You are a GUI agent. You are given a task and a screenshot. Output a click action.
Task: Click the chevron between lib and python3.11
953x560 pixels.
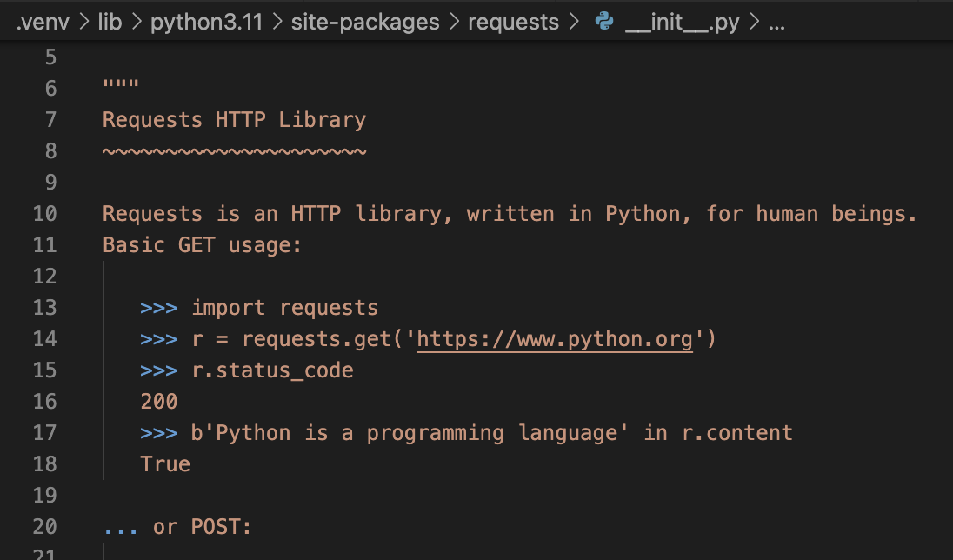[x=137, y=23]
